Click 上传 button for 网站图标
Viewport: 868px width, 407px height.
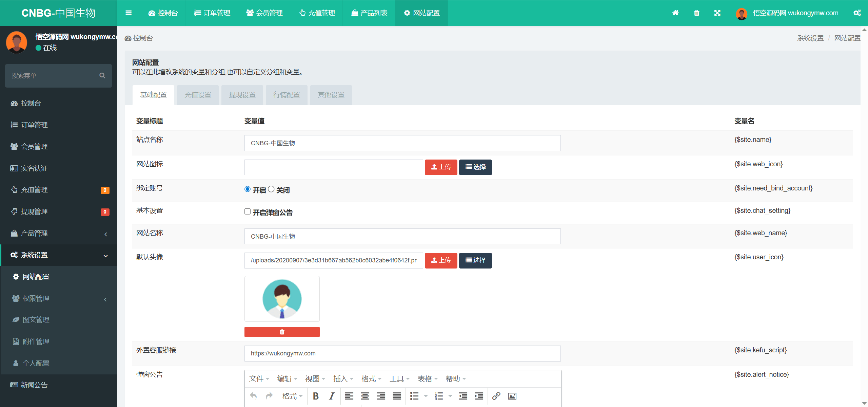441,167
